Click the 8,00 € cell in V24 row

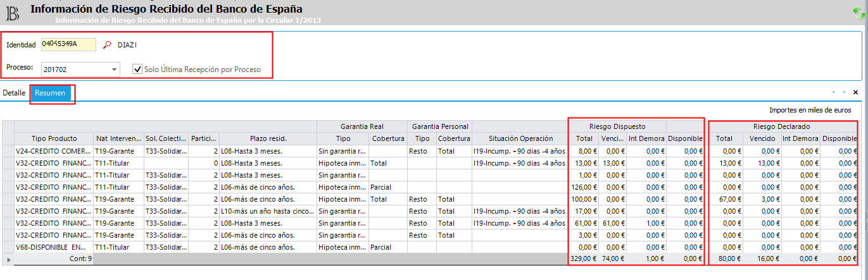click(x=584, y=151)
